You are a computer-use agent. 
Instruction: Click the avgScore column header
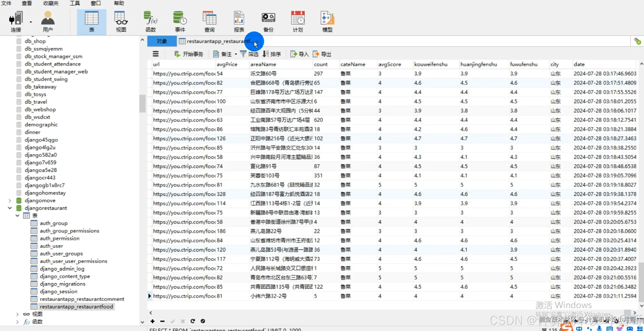pos(390,64)
